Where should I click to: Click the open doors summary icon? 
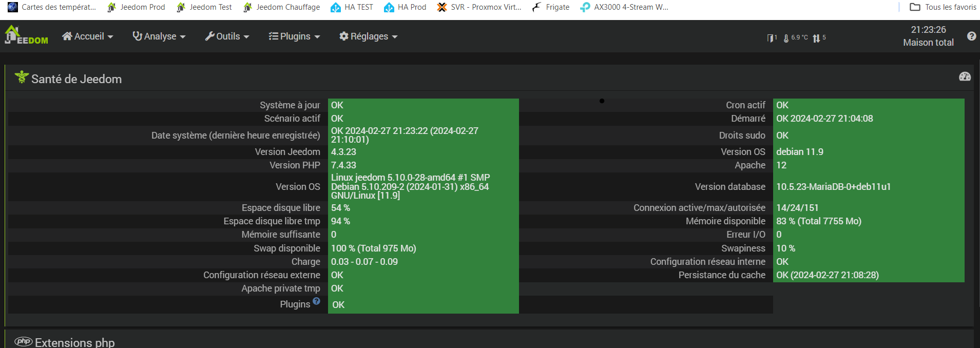tap(771, 38)
